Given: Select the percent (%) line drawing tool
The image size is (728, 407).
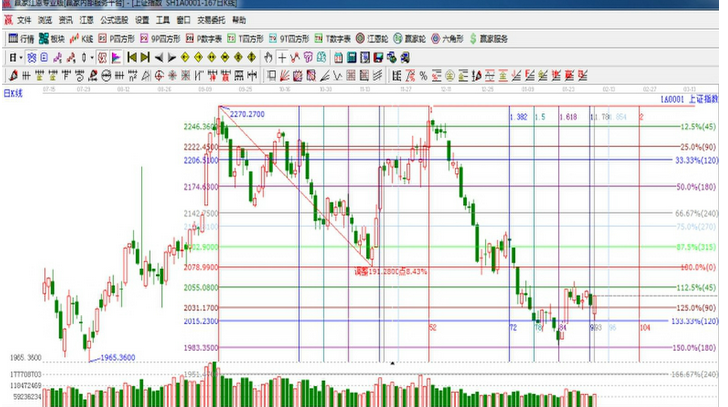Looking at the screenshot, I should coord(424,75).
